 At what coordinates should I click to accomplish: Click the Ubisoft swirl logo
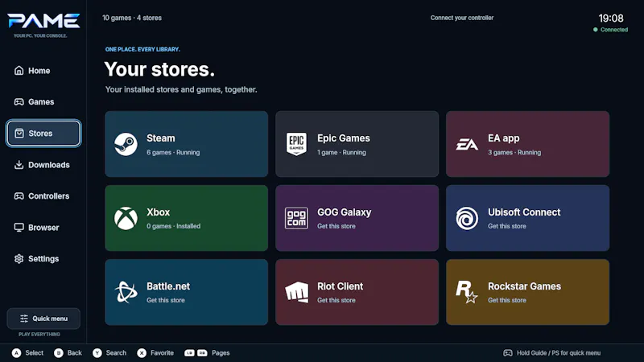tap(467, 218)
